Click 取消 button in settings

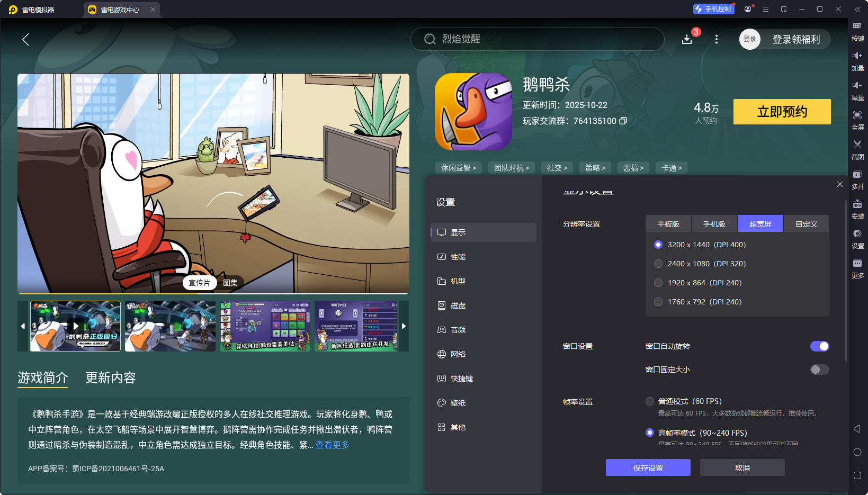[x=742, y=467]
